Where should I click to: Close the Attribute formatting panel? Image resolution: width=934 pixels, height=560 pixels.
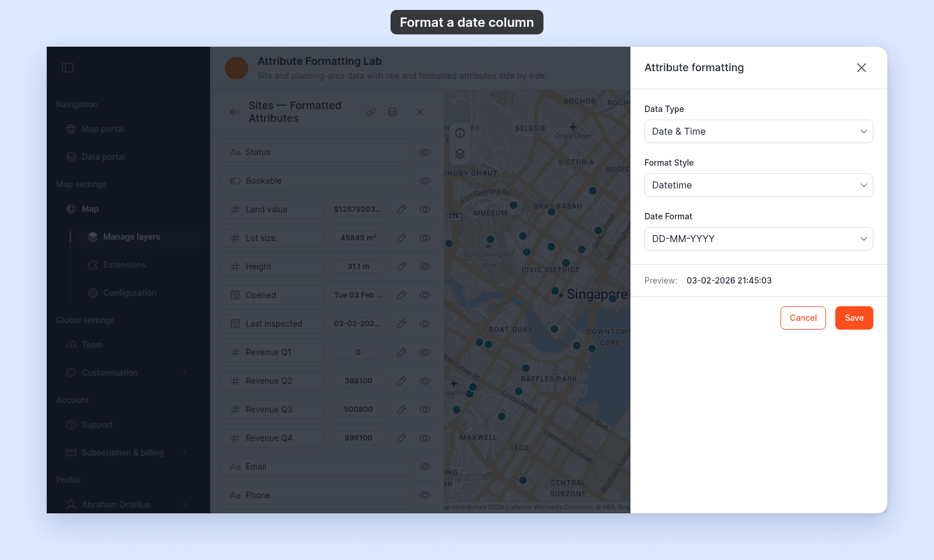coord(862,68)
